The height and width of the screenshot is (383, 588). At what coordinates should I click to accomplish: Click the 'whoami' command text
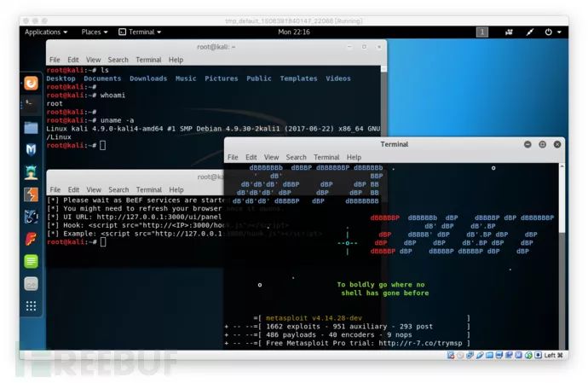click(112, 95)
